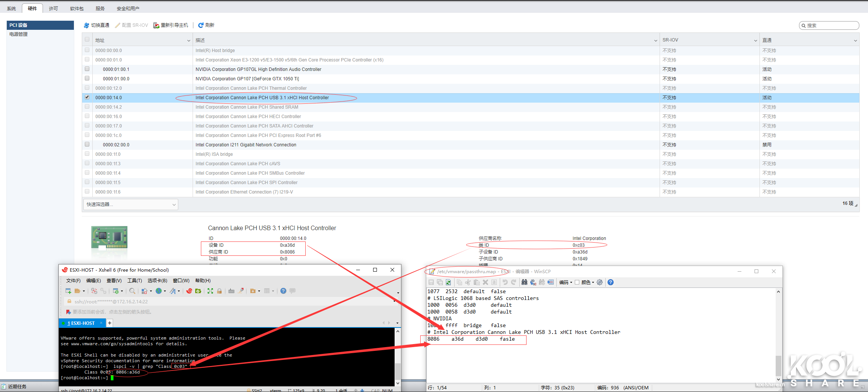Screen dimensions: 868x392
Task: Open the Description column header dropdown arrow
Action: pyautogui.click(x=656, y=40)
